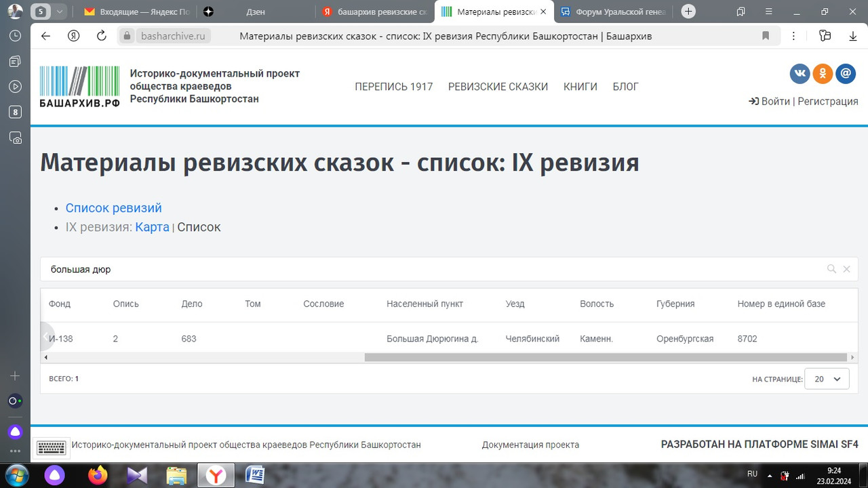This screenshot has height=488, width=868.
Task: Bookmark the page with the flag icon
Action: click(x=766, y=36)
